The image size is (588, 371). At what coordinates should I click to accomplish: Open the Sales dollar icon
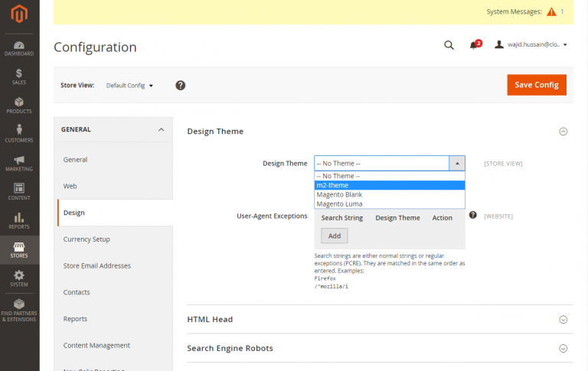point(18,76)
